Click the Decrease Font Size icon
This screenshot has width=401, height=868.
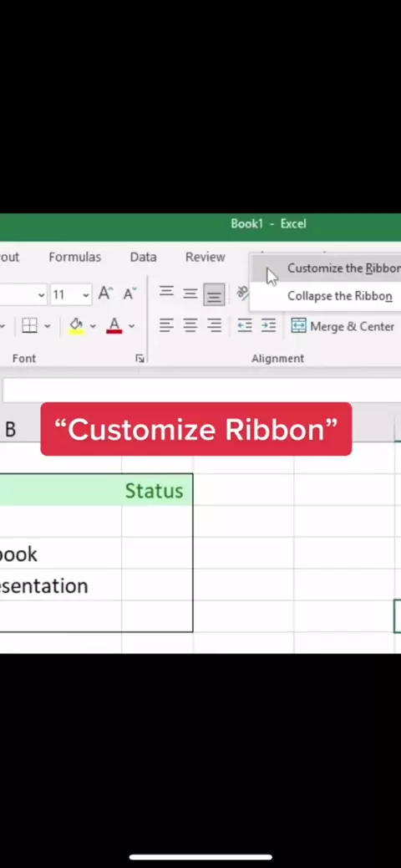point(130,294)
